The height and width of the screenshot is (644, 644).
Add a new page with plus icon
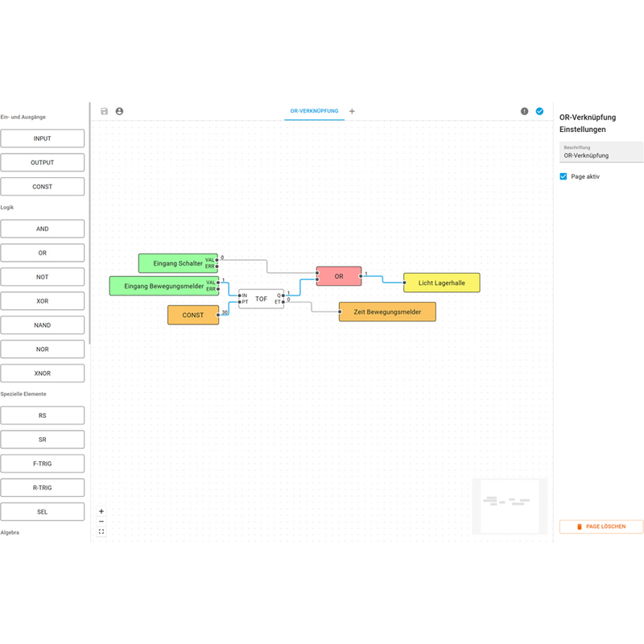click(352, 111)
